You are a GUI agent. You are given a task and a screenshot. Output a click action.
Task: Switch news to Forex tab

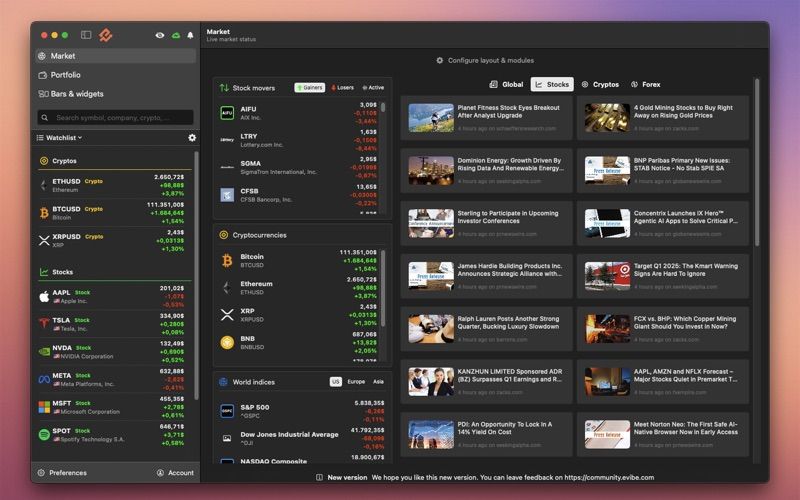coord(646,85)
